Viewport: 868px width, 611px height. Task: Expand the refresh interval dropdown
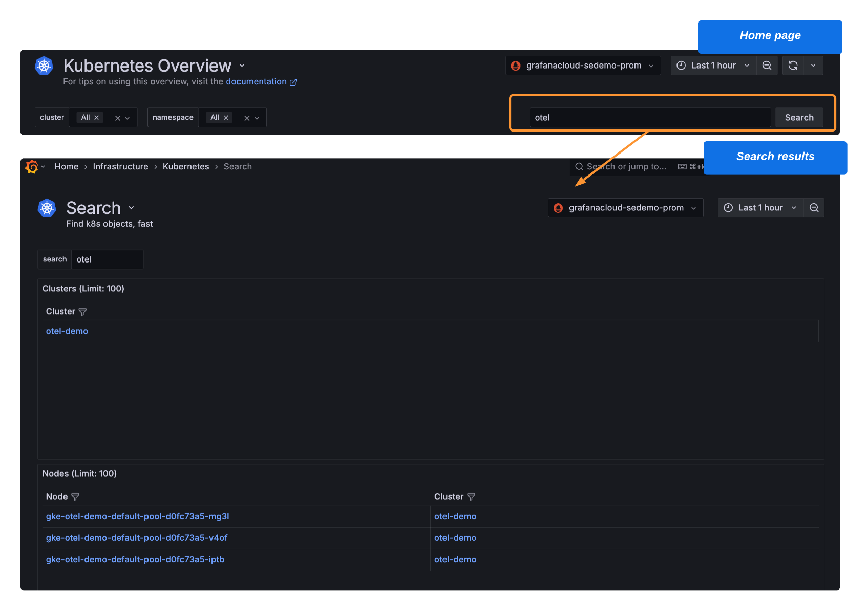pyautogui.click(x=813, y=66)
